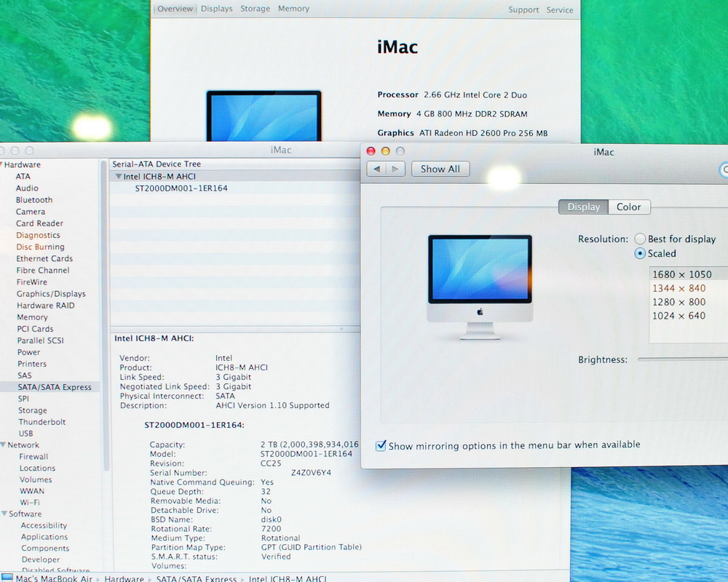This screenshot has height=582, width=728.
Task: Select Memory in the System Information sidebar
Action: coord(32,317)
